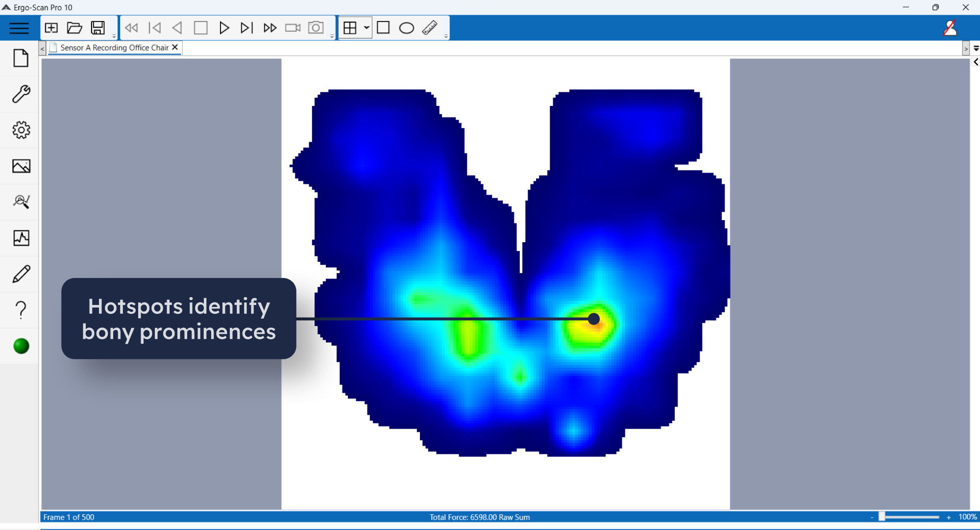Play the recording forward
Viewport: 980px width, 530px height.
coord(224,28)
